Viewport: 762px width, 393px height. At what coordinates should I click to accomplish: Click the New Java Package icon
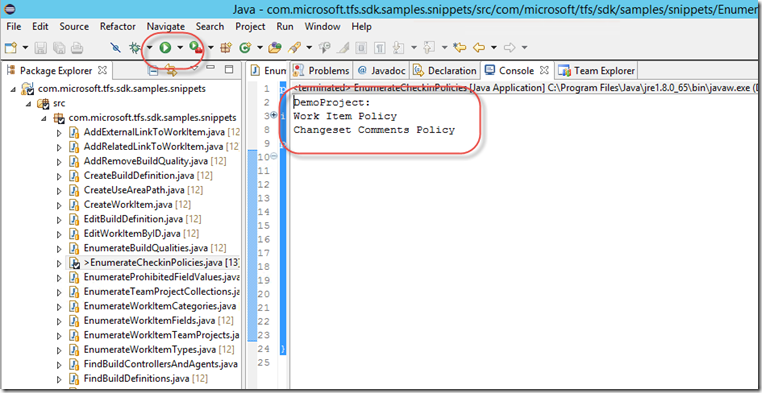(x=225, y=48)
